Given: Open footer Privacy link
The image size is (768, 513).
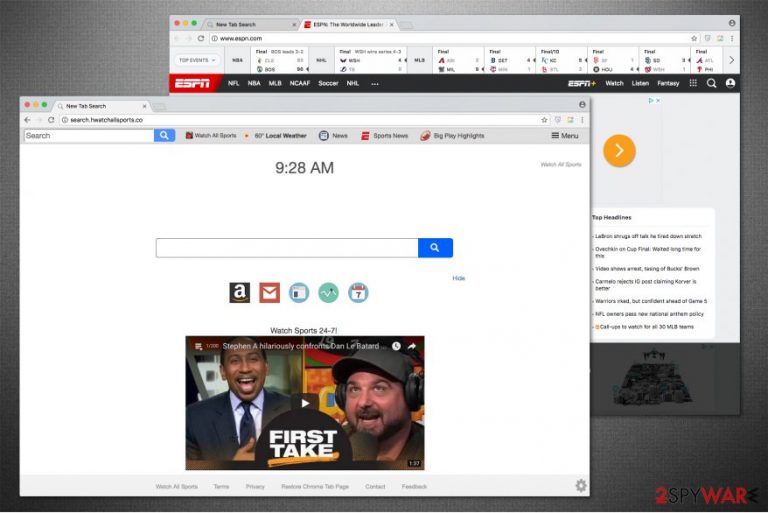Looking at the screenshot, I should click(x=255, y=487).
